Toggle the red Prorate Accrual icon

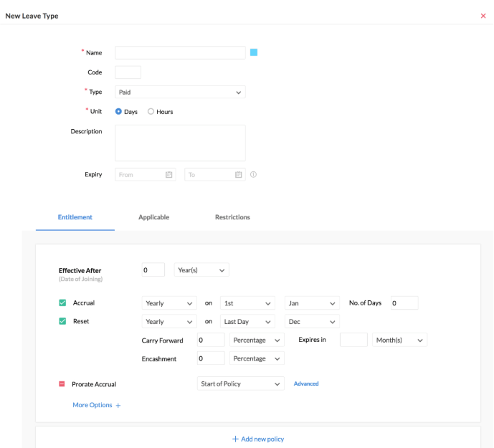tap(62, 384)
